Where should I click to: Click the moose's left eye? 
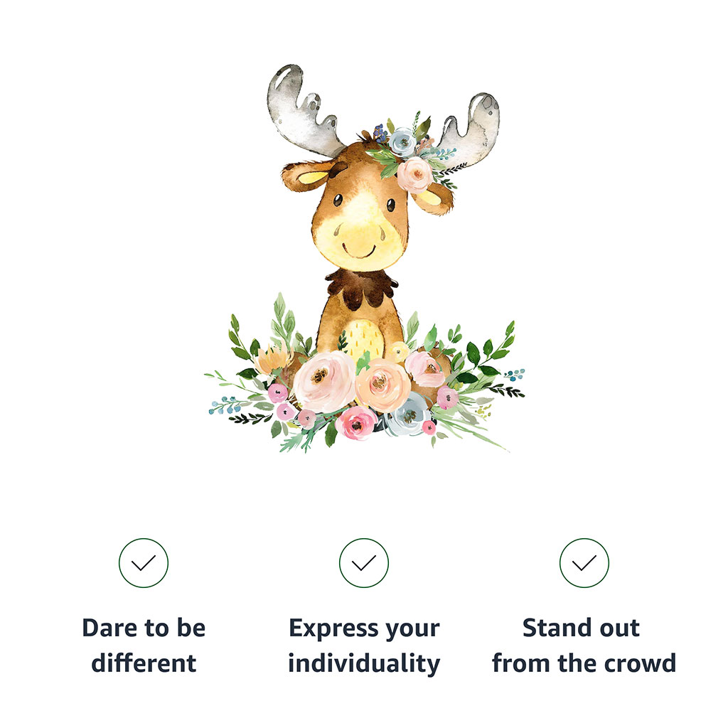(x=338, y=200)
